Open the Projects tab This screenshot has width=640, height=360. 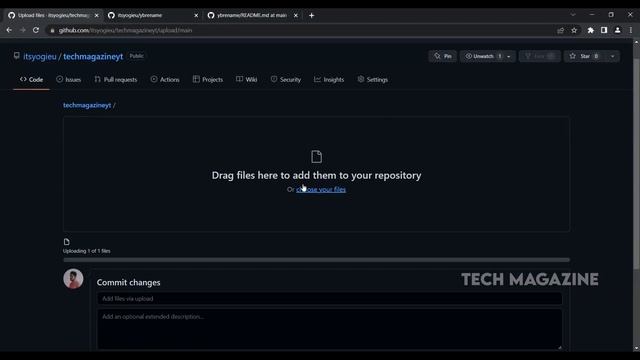click(x=208, y=80)
